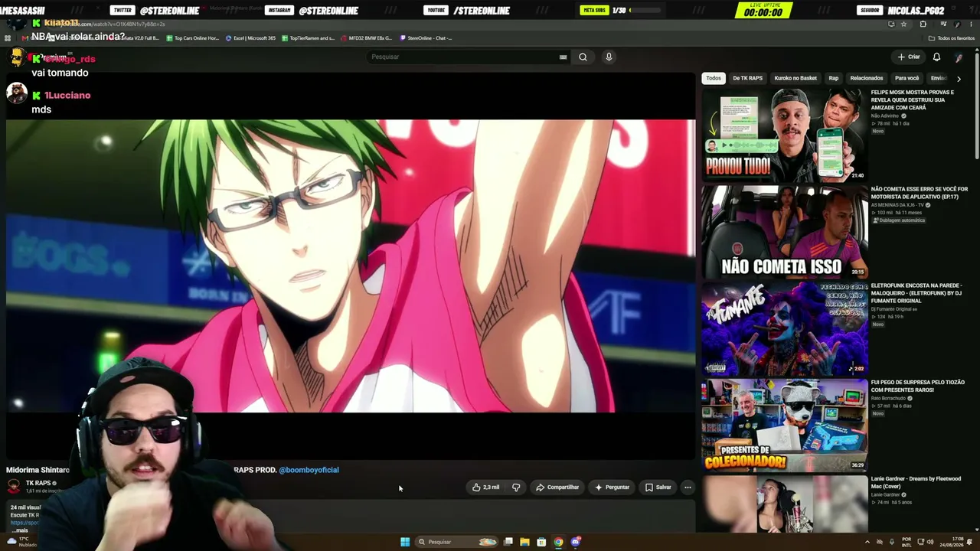Open the Chrome extensions puzzle icon
The width and height of the screenshot is (980, 551).
[923, 24]
